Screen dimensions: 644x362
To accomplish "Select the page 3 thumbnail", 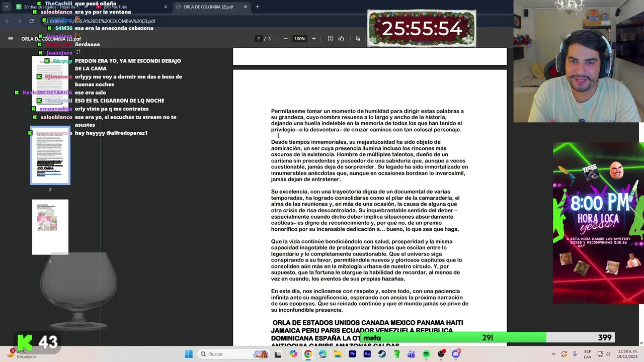I will pos(50,227).
